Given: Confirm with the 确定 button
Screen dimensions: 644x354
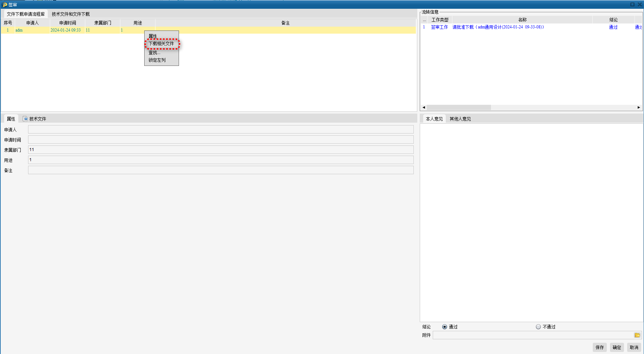Looking at the screenshot, I should pos(617,347).
